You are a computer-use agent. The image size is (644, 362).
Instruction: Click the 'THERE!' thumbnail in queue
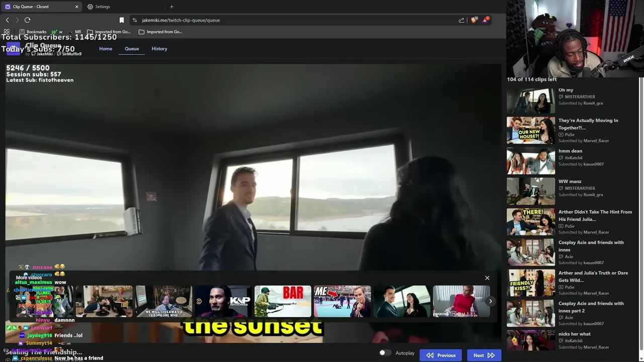(530, 222)
